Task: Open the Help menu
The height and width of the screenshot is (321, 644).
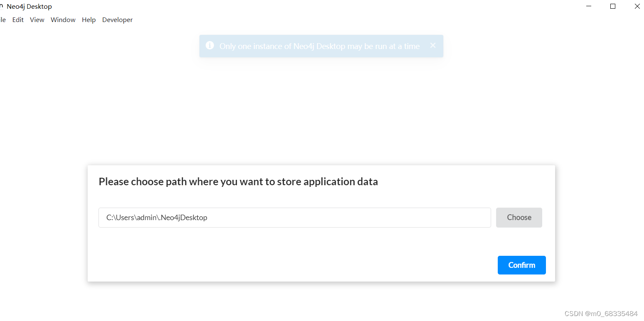Action: point(88,20)
